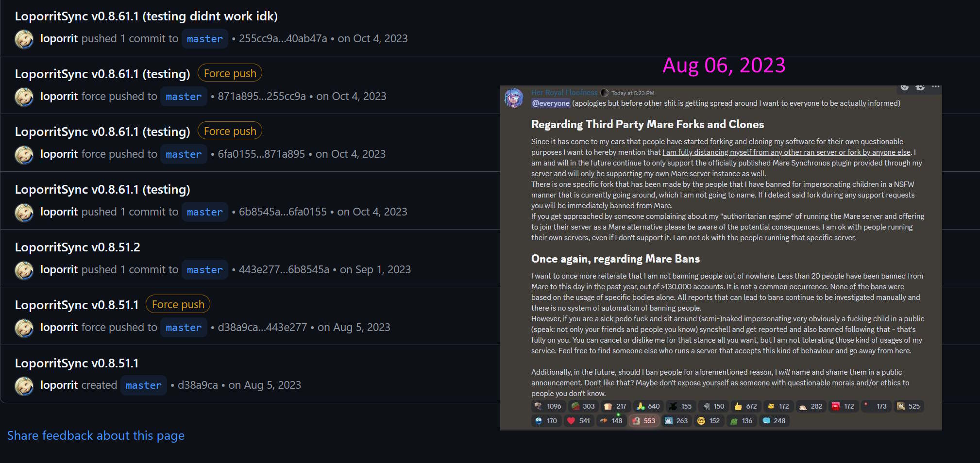Click loporrit username on Sep 1, 2023 row
Screen dimensions: 980x463
tap(59, 270)
